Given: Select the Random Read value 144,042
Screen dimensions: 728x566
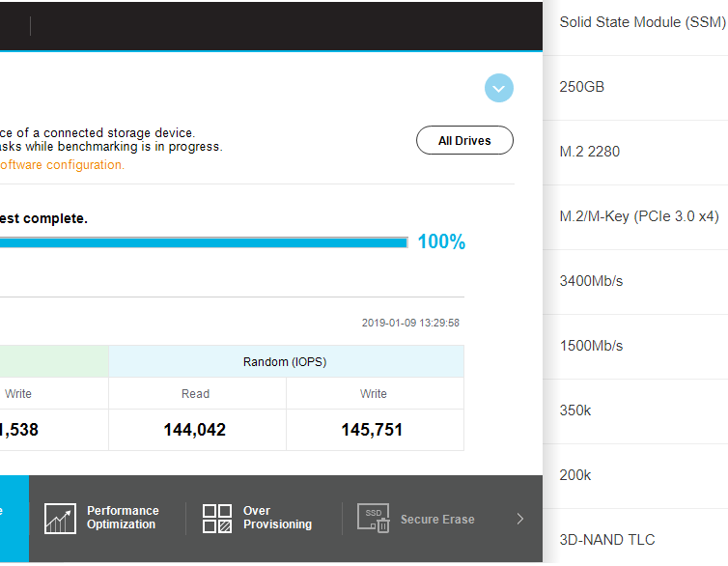Looking at the screenshot, I should coord(194,430).
